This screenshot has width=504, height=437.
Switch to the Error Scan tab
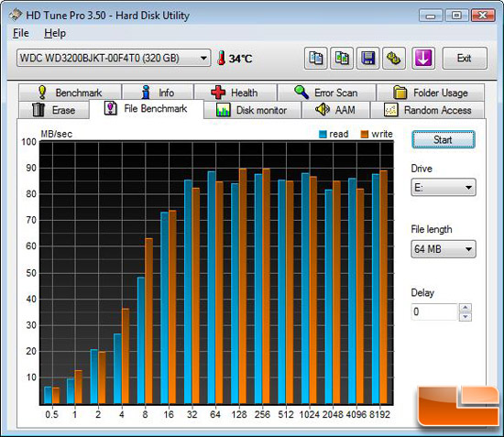(x=326, y=93)
